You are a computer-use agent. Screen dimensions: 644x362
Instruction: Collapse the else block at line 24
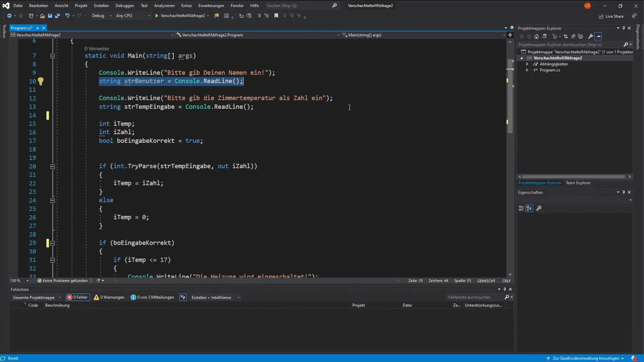(53, 200)
